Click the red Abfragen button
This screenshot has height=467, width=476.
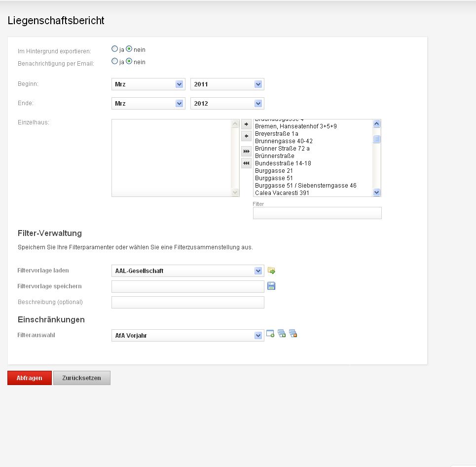(x=30, y=378)
